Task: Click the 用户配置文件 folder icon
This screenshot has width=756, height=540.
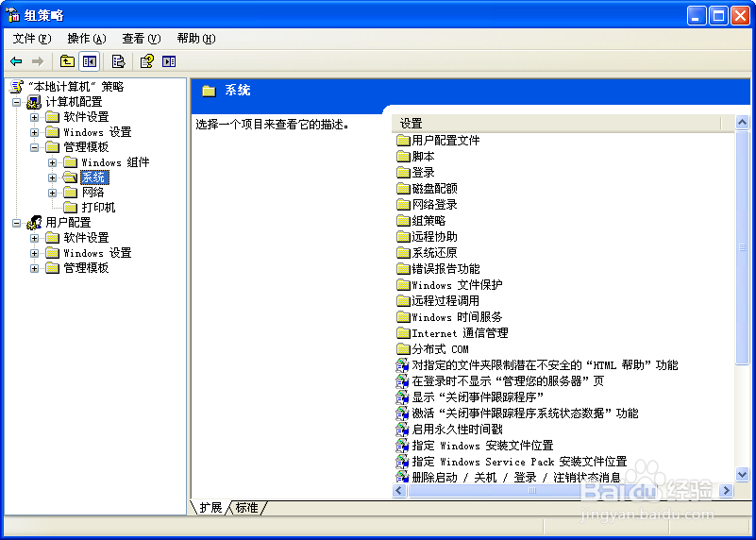Action: point(403,141)
